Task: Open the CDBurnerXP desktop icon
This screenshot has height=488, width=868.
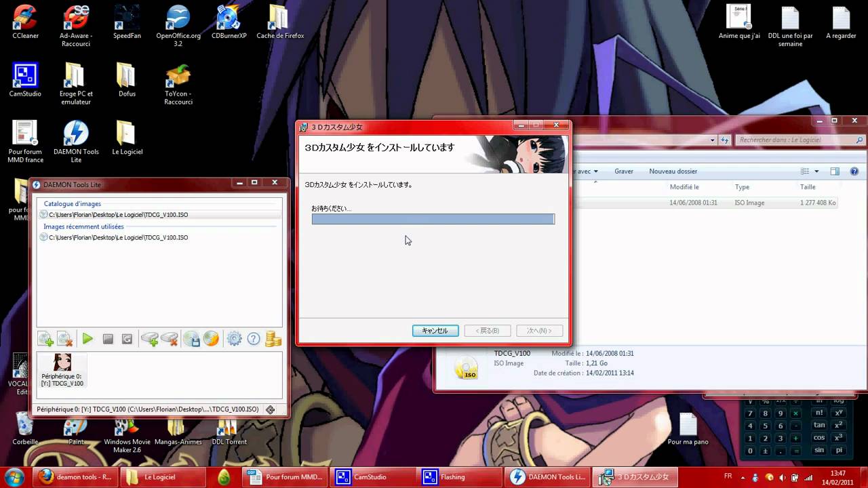Action: pyautogui.click(x=229, y=22)
